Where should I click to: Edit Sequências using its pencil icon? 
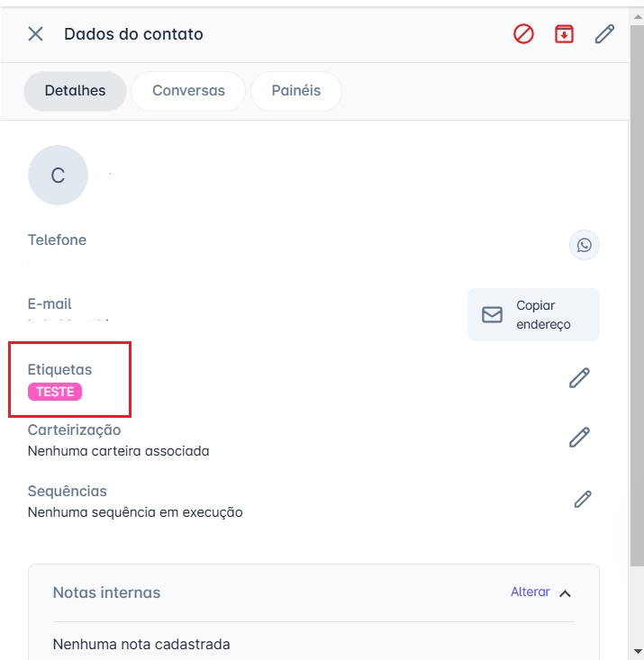(x=583, y=499)
